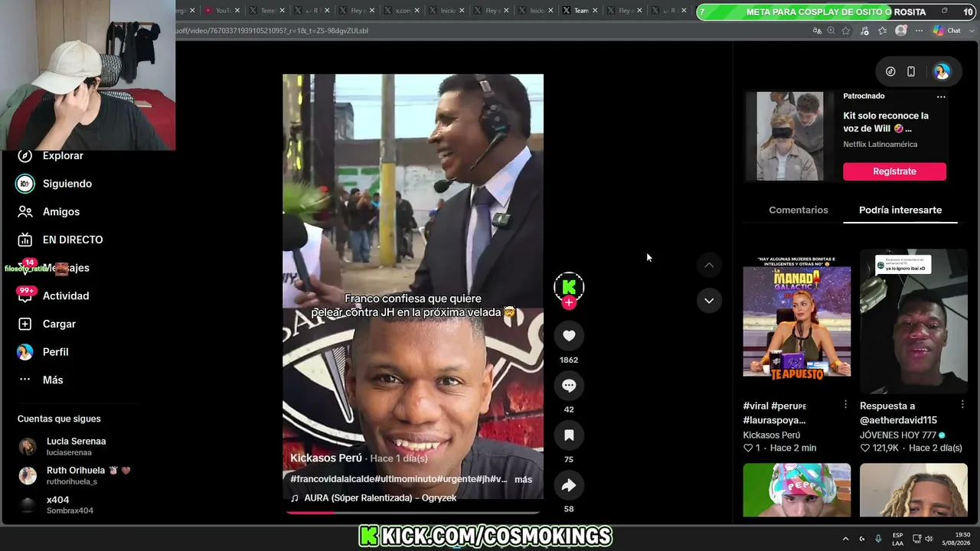Click the TikTok coins icon at top right
Screen dimensions: 980x551
click(x=890, y=71)
